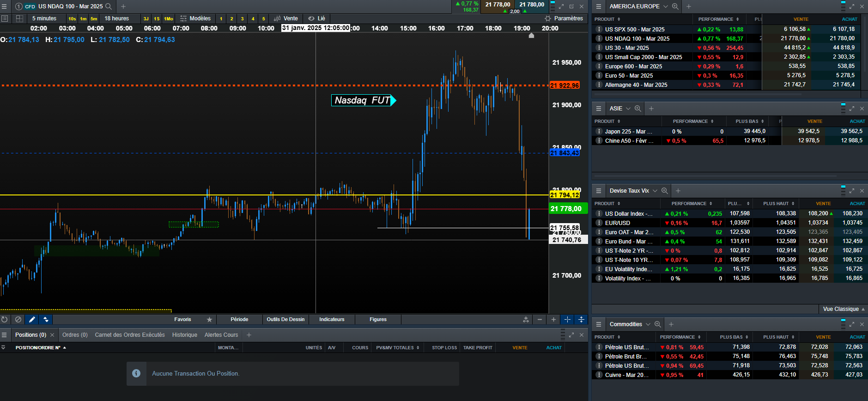Zoom in the chart with plus icon
The width and height of the screenshot is (868, 401).
[x=553, y=319]
